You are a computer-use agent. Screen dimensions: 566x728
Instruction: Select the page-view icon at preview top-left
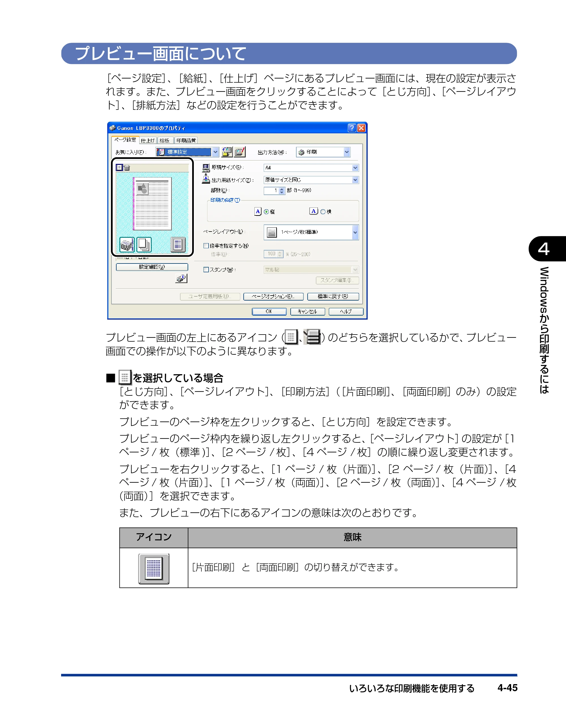click(119, 167)
